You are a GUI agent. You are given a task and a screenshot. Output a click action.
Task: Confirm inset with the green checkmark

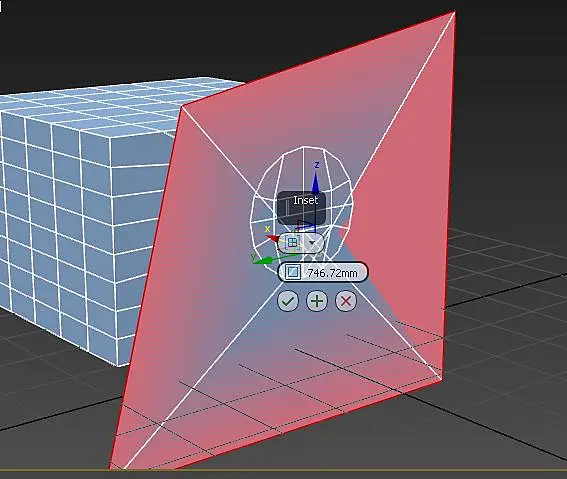288,301
